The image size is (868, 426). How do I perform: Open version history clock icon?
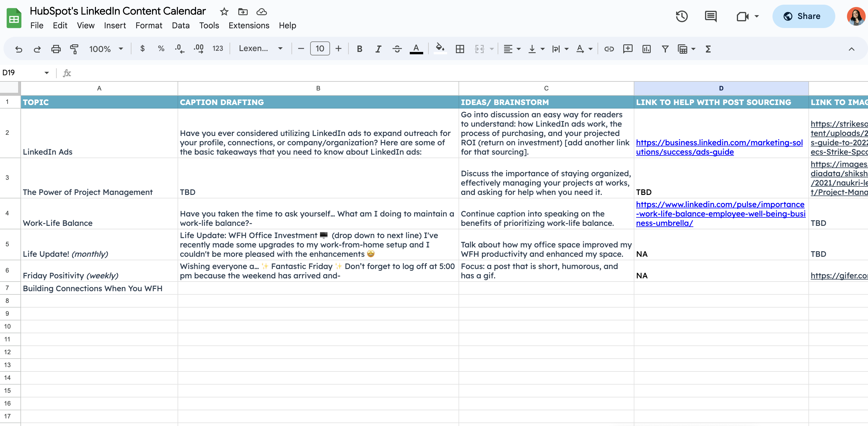pyautogui.click(x=682, y=16)
